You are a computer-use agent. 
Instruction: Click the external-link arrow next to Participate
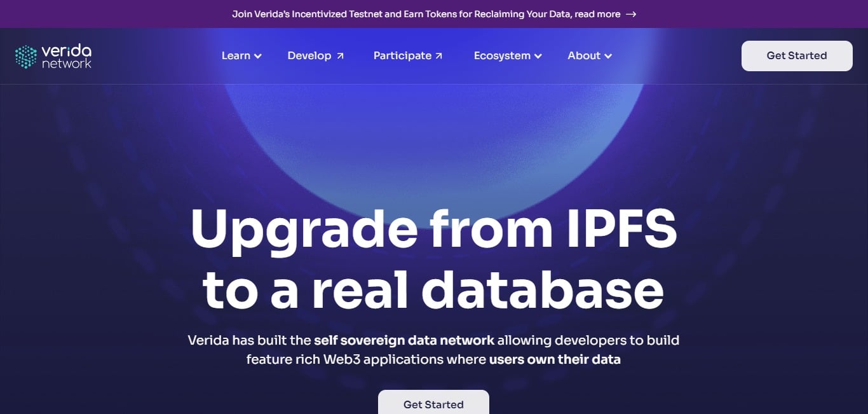(438, 55)
